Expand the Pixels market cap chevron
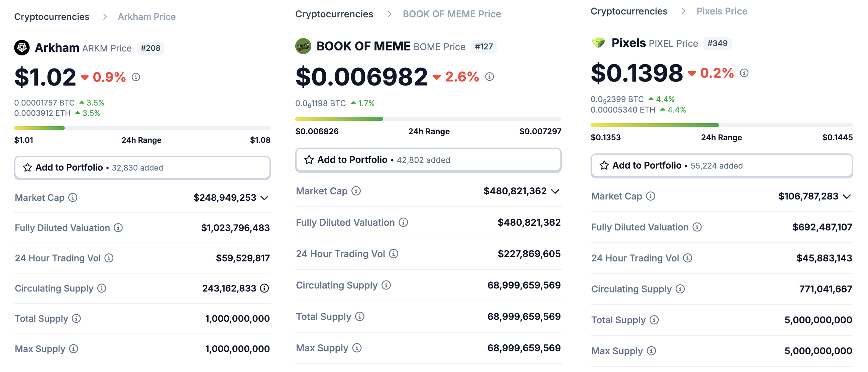Viewport: 868px width, 372px height. [847, 197]
